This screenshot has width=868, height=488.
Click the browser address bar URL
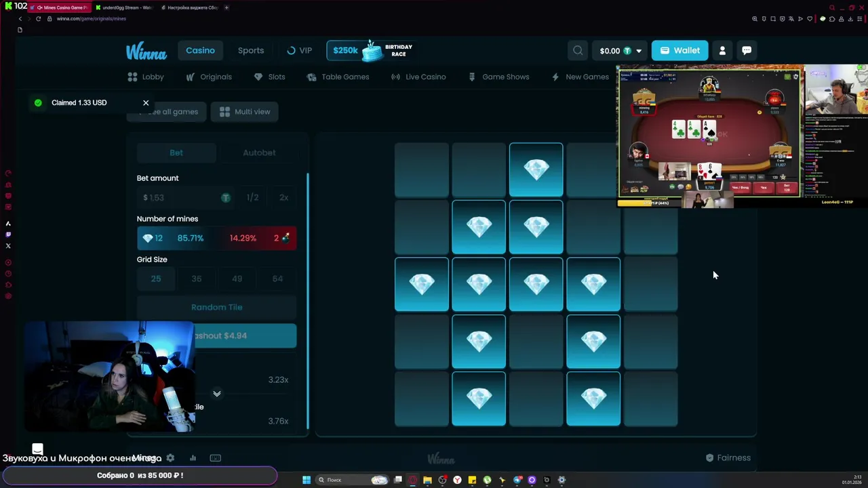[92, 19]
